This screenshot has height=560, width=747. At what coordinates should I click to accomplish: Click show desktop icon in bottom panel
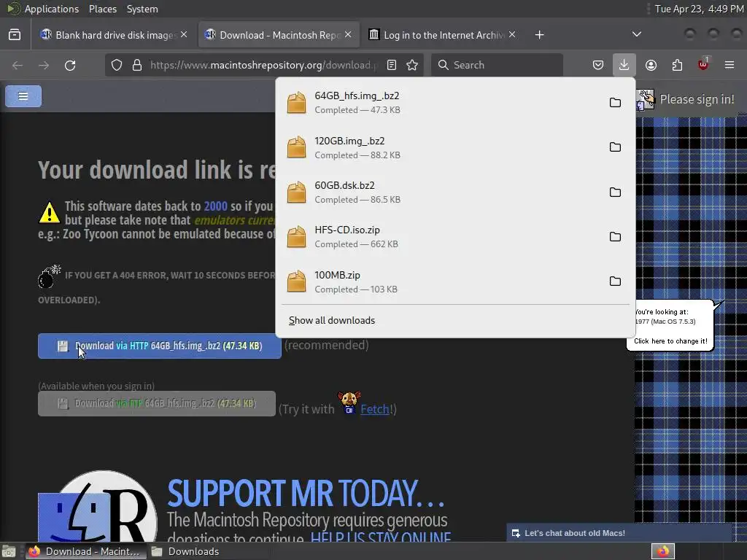coord(9,551)
